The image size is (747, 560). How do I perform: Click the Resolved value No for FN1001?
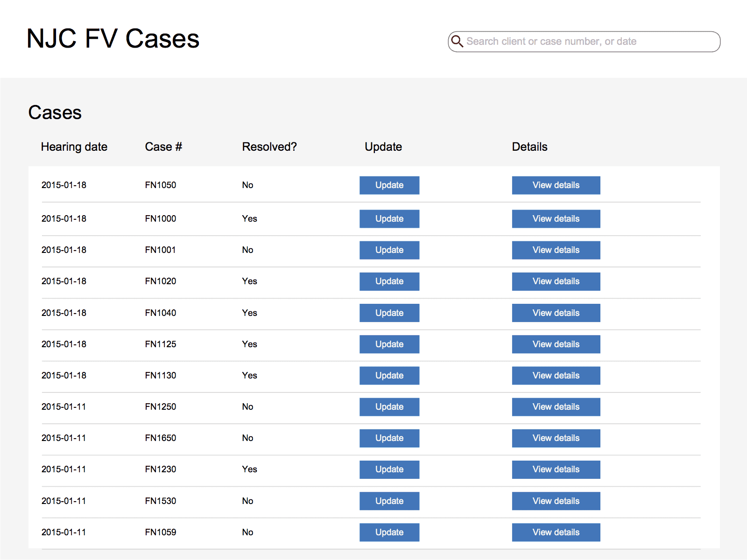pos(247,250)
